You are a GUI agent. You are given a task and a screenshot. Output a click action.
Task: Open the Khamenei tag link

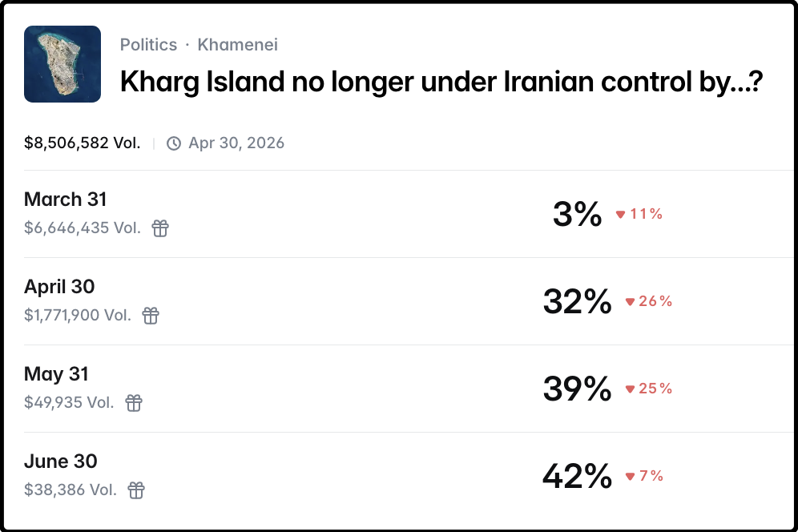(x=238, y=45)
